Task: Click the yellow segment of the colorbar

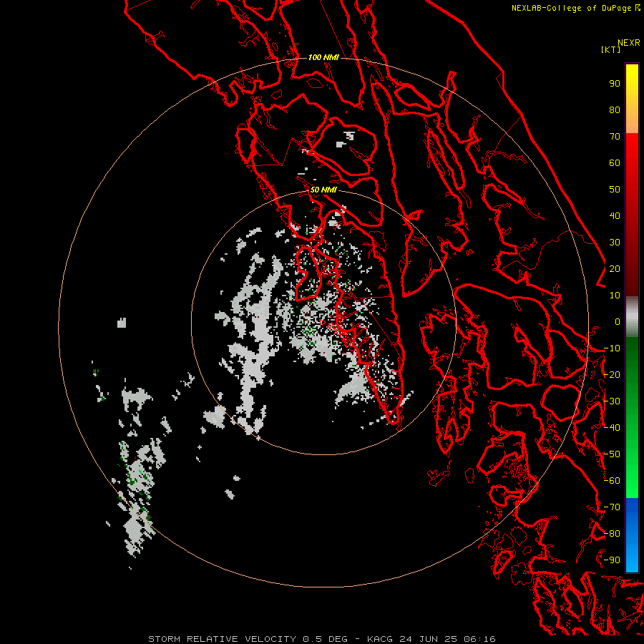Action: pyautogui.click(x=632, y=99)
